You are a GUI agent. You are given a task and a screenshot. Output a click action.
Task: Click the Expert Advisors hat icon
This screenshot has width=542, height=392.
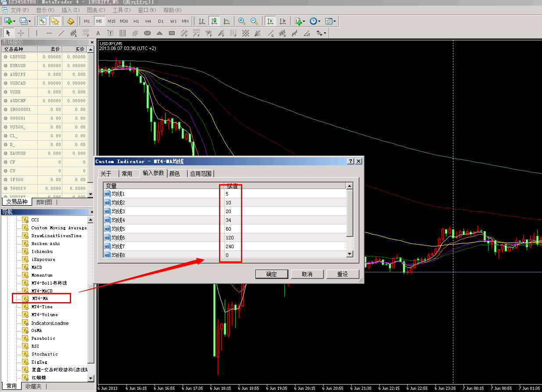(x=70, y=21)
